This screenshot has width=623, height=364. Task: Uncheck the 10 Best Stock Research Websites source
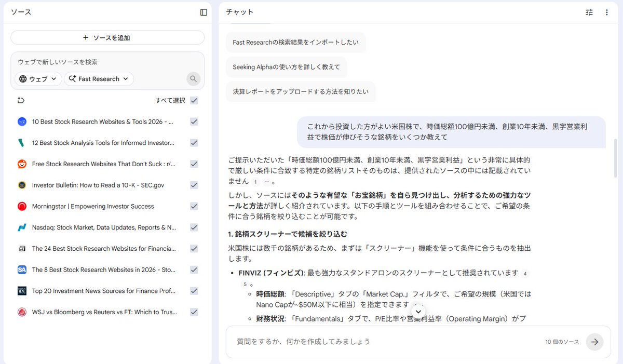[194, 122]
